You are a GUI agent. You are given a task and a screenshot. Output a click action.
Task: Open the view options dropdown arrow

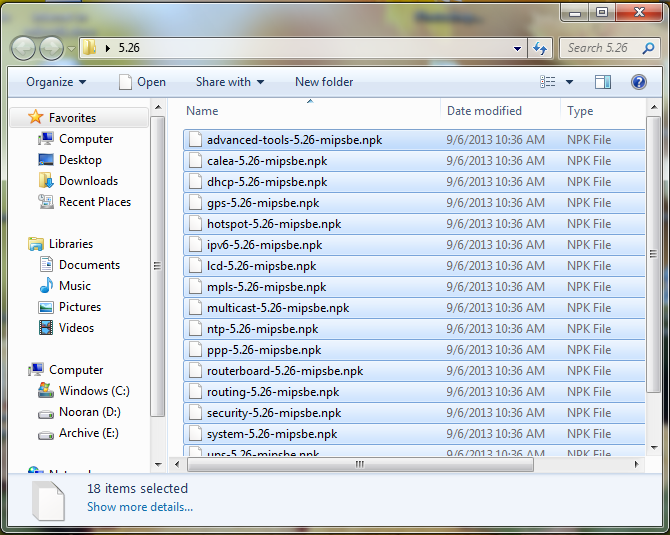click(x=569, y=82)
